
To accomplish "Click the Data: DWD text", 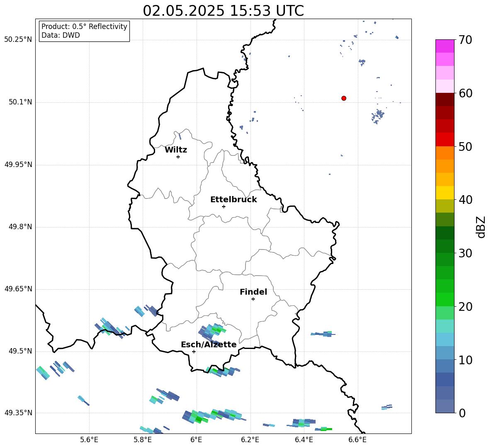I will pos(61,35).
